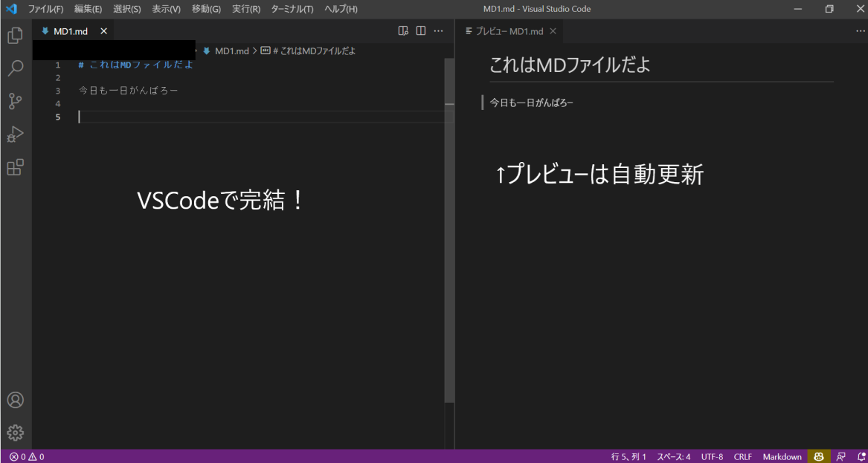Screen dimensions: 868x463
Task: Click open preview to the side icon
Action: pyautogui.click(x=404, y=31)
